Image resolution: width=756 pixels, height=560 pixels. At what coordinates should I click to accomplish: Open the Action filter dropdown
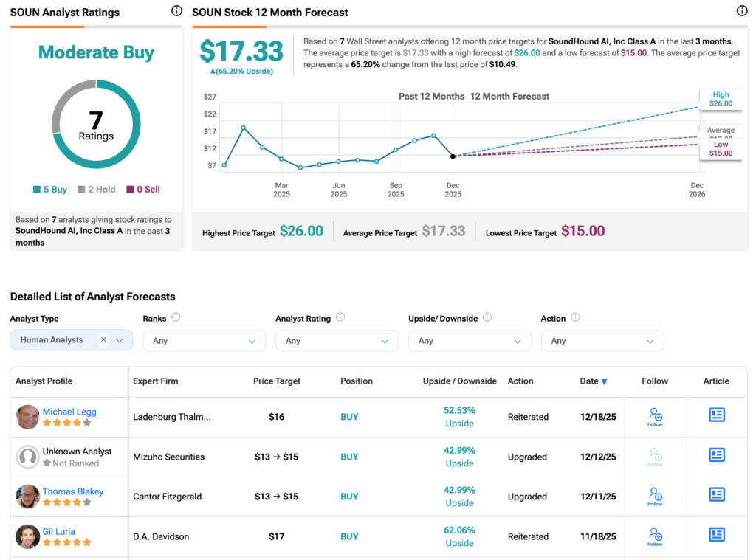tap(602, 341)
